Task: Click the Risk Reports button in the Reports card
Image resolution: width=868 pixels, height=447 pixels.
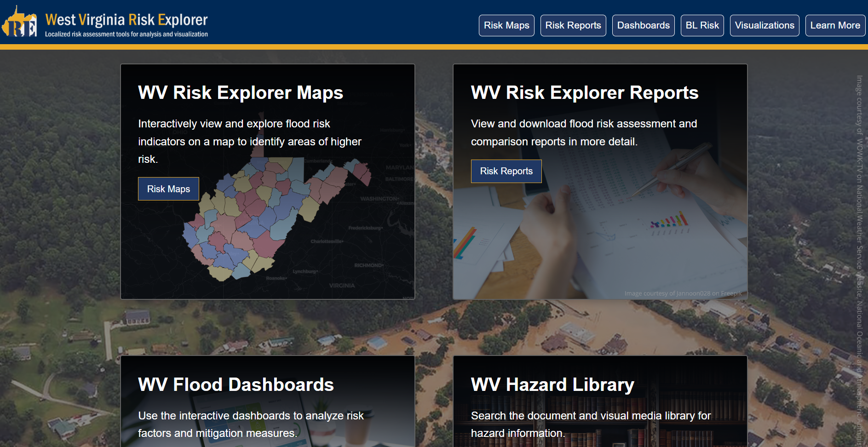Action: [x=506, y=171]
